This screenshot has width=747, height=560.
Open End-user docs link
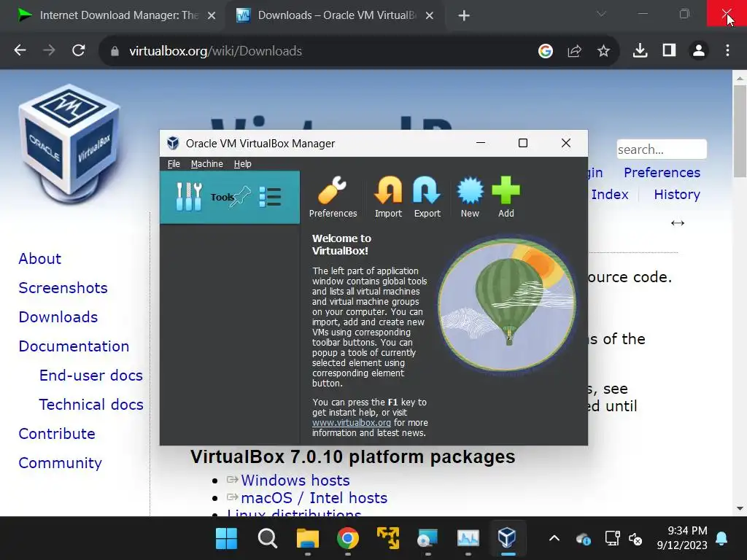tap(91, 376)
